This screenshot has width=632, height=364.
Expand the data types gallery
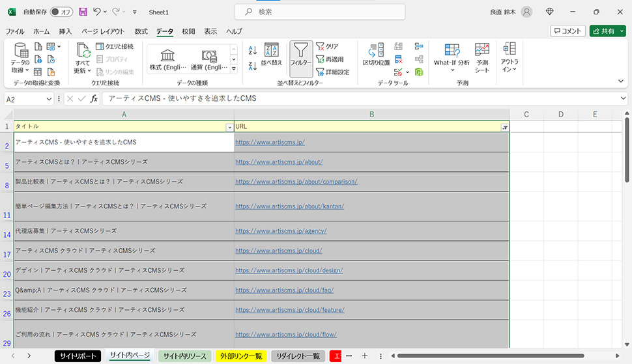[234, 69]
